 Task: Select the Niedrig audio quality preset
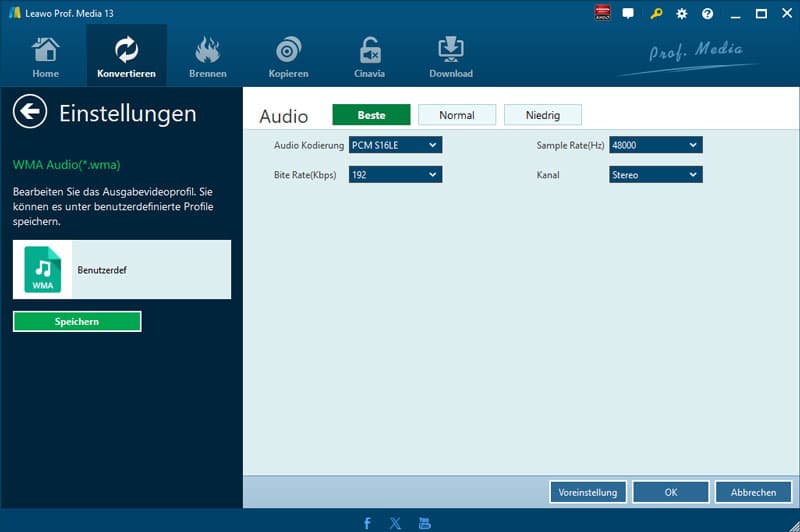[x=543, y=115]
